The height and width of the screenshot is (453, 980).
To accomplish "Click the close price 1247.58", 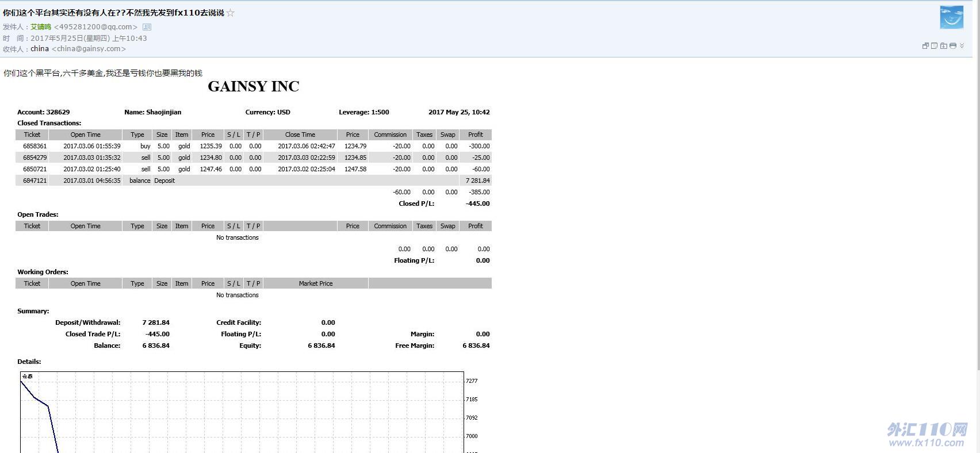I will pos(355,169).
